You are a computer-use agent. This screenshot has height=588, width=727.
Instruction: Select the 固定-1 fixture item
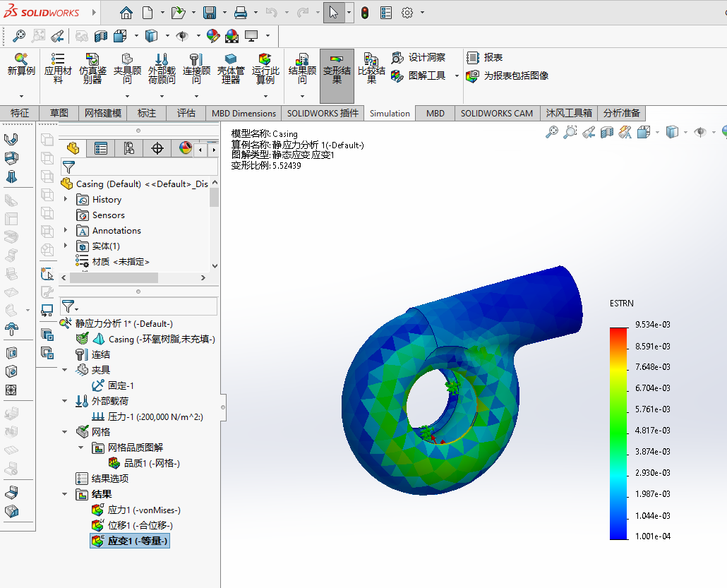113,385
